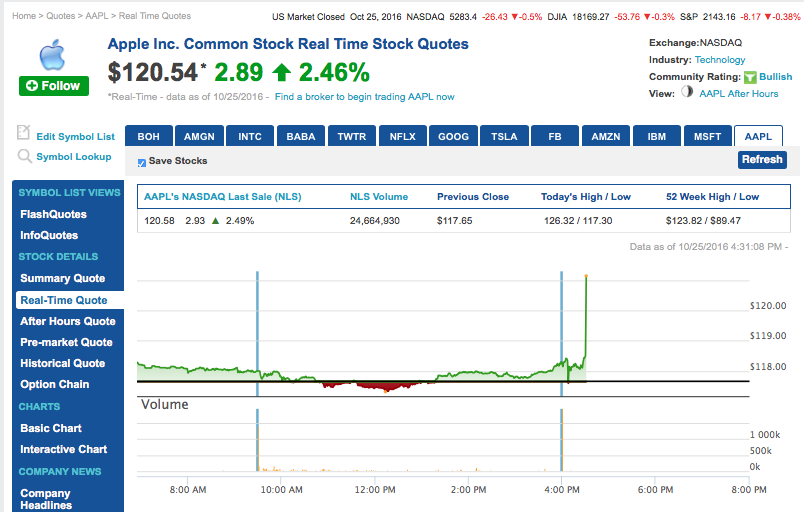Click the Refresh button
The width and height of the screenshot is (804, 512).
click(x=762, y=159)
